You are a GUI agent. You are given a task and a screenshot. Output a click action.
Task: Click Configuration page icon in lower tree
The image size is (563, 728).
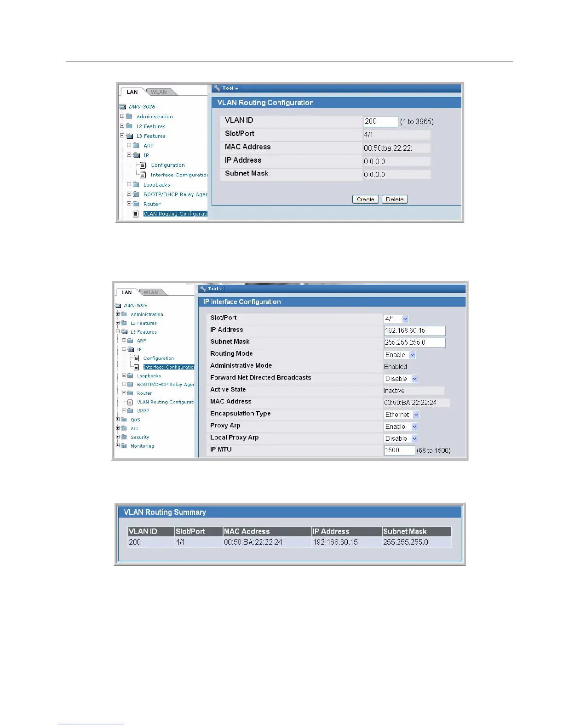pos(136,358)
